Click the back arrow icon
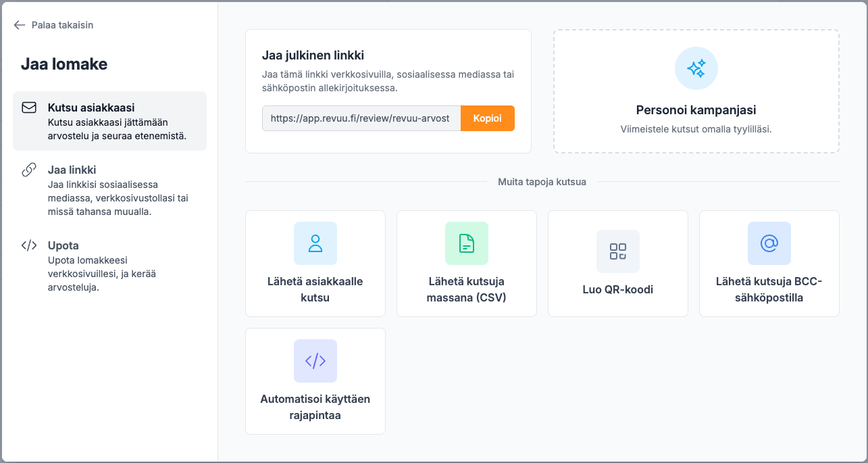The height and width of the screenshot is (463, 868). pyautogui.click(x=20, y=25)
